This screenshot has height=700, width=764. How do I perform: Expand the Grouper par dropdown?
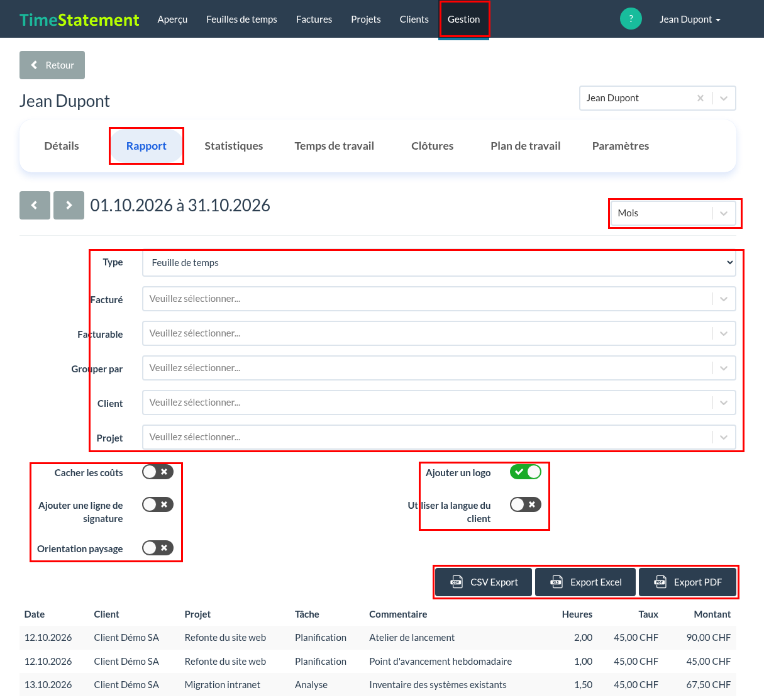click(x=439, y=368)
